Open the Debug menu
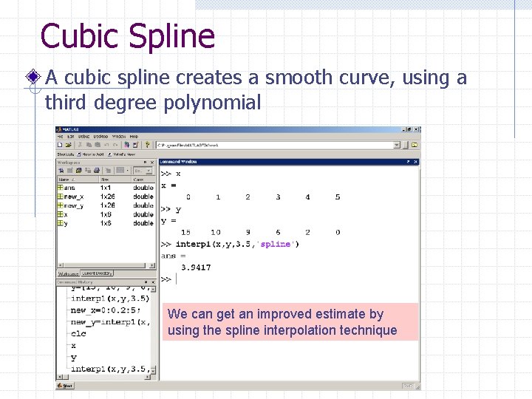 click(83, 137)
